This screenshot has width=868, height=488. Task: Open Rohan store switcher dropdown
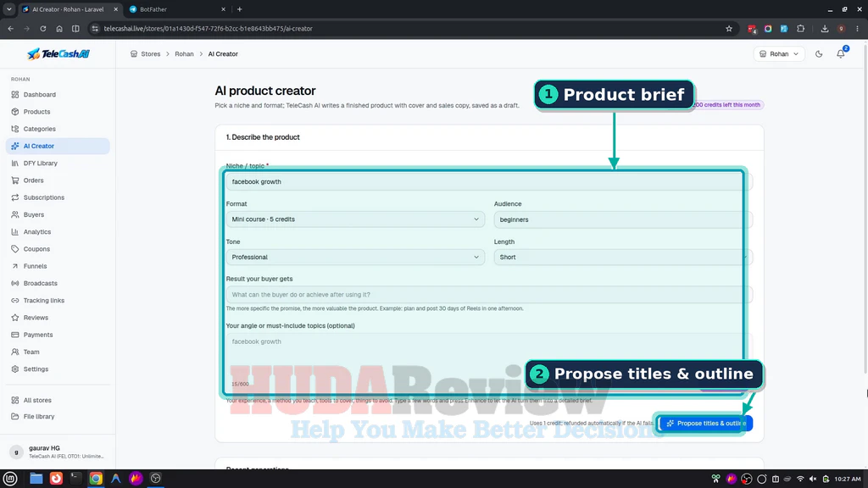pyautogui.click(x=779, y=53)
